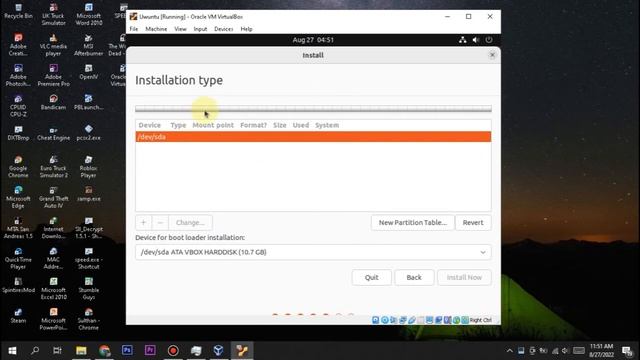640x360 pixels.
Task: Open the Windows Start menu
Action: pos(12,351)
